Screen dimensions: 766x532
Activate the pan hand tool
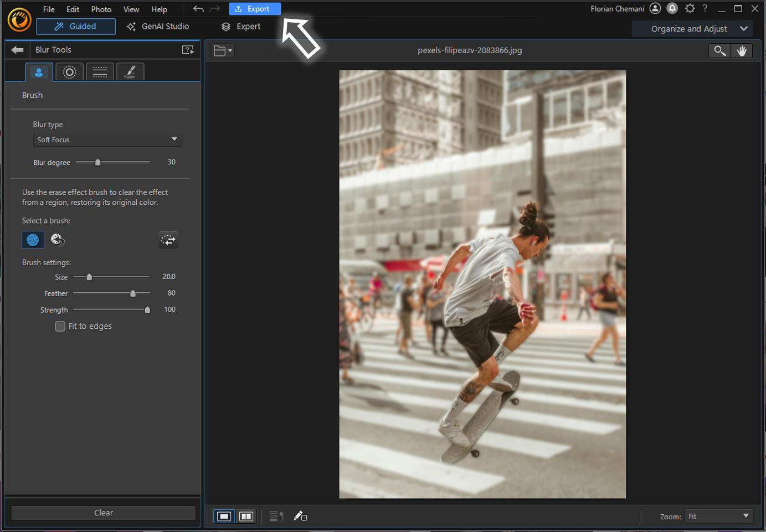[x=742, y=50]
